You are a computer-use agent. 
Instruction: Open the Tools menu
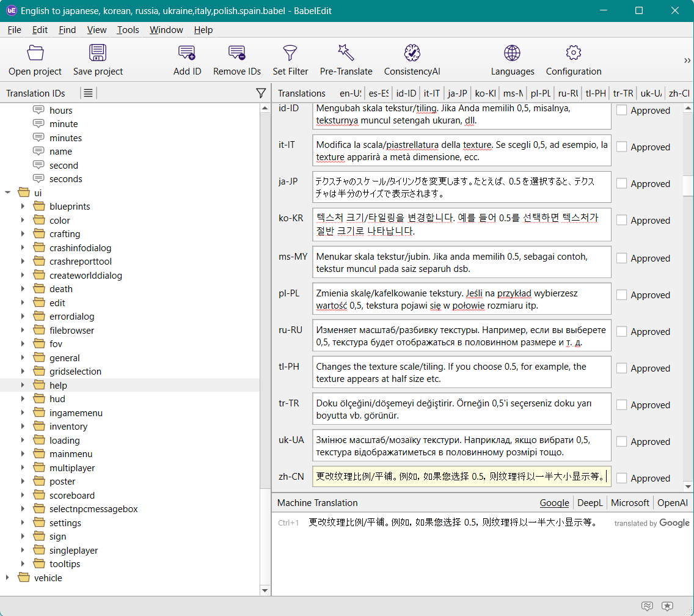(x=128, y=30)
